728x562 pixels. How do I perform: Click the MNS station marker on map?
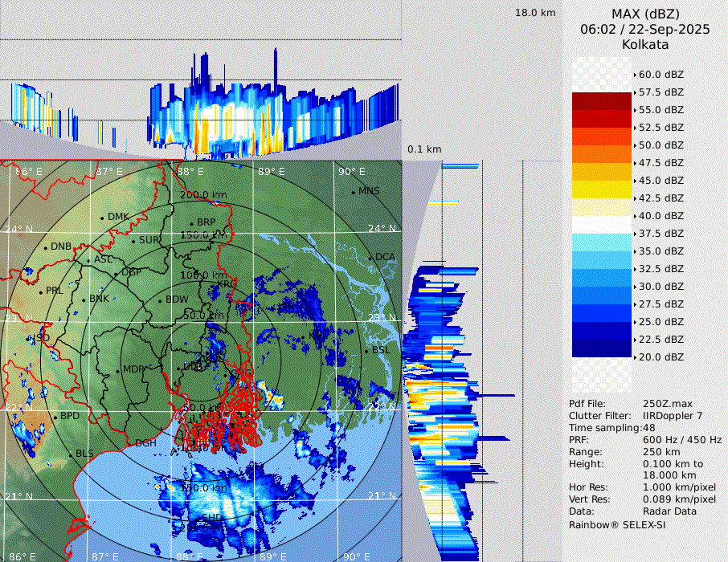353,192
